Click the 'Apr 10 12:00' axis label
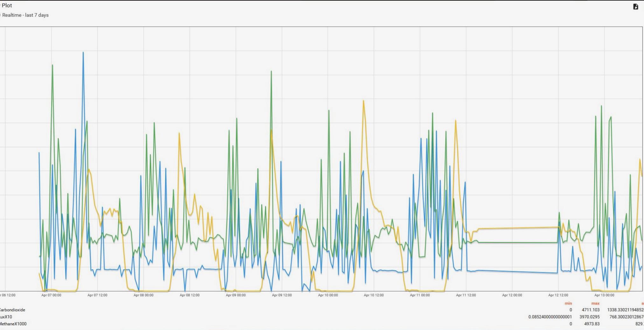This screenshot has width=644, height=330. click(374, 295)
